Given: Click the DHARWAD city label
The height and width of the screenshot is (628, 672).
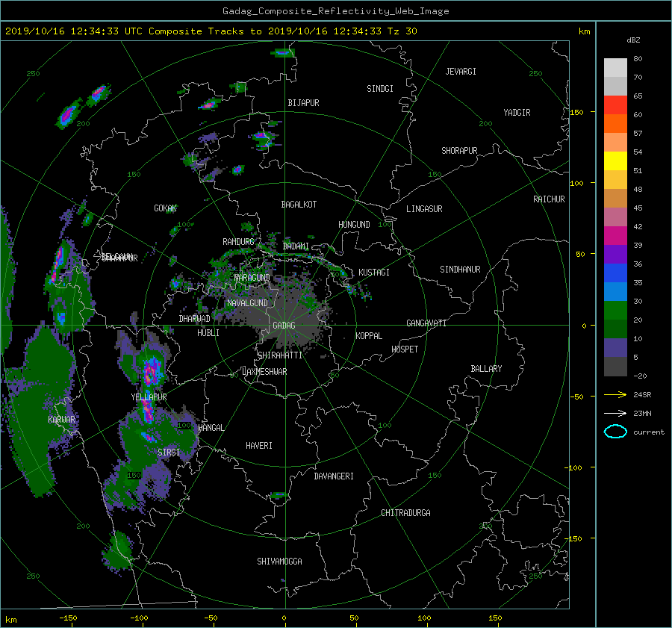Looking at the screenshot, I should (x=195, y=319).
